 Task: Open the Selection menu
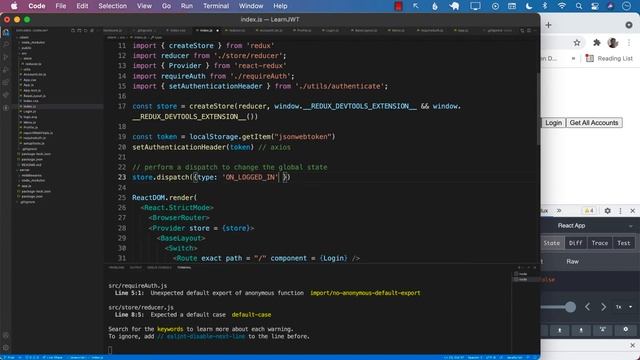[112, 6]
